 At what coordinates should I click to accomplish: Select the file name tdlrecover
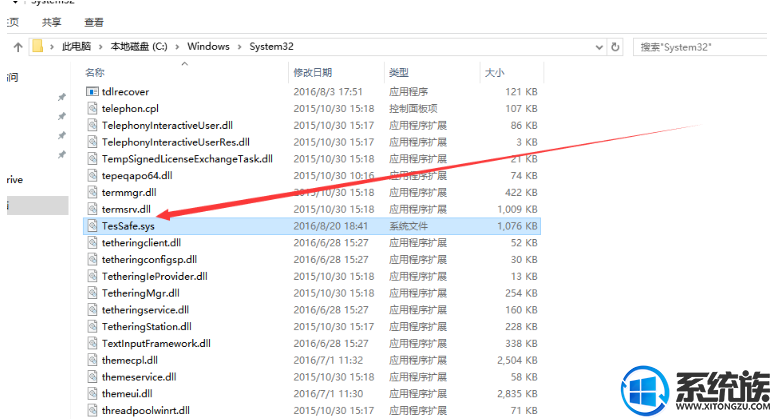click(x=125, y=92)
